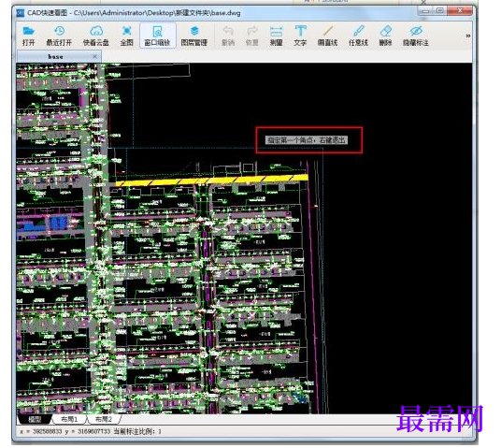This screenshot has height=448, width=501.
Task: Switch to the base drawing tab
Action: [x=55, y=57]
